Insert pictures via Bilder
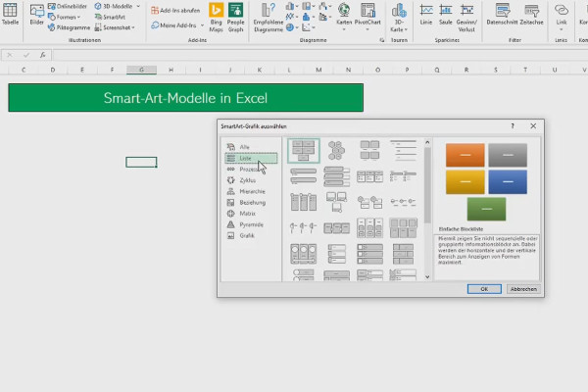 [x=37, y=15]
